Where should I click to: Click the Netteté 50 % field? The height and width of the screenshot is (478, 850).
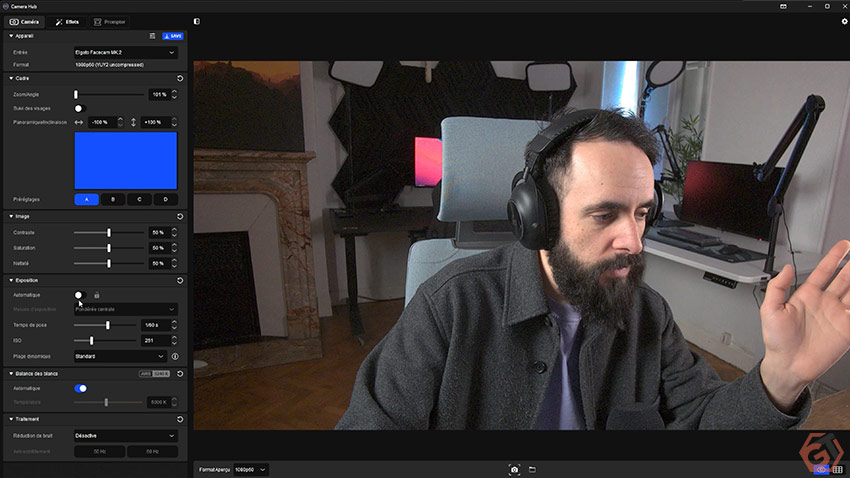159,263
